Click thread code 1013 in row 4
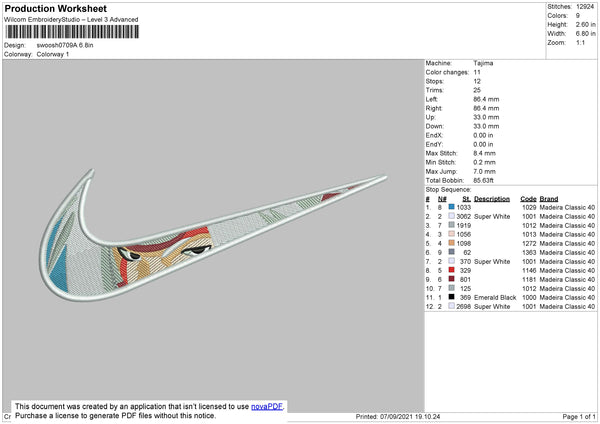 529,234
